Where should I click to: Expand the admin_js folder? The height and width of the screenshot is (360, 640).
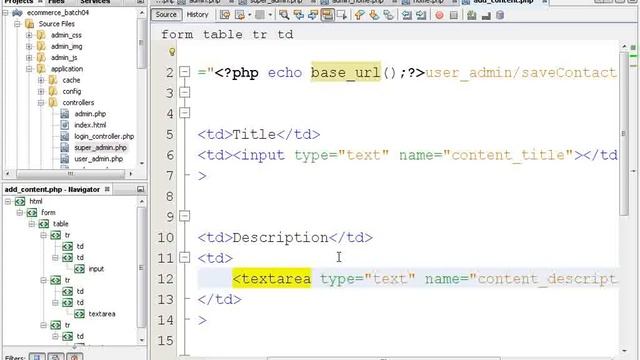[x=29, y=58]
